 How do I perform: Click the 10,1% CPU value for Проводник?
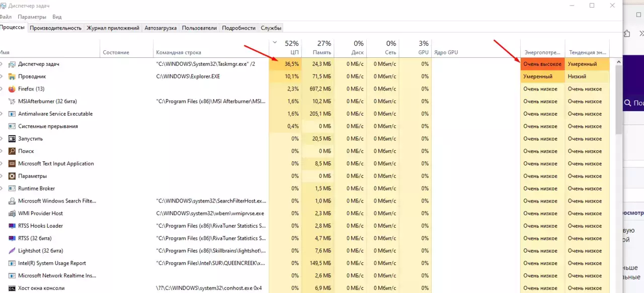(x=286, y=76)
